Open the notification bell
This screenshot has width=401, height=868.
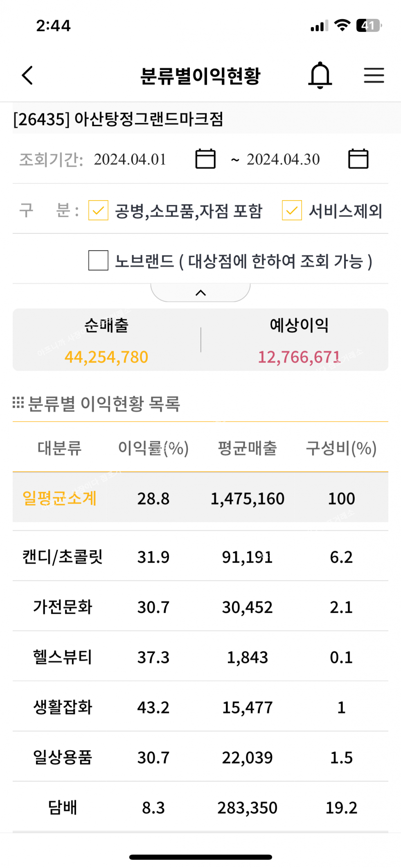tap(320, 75)
